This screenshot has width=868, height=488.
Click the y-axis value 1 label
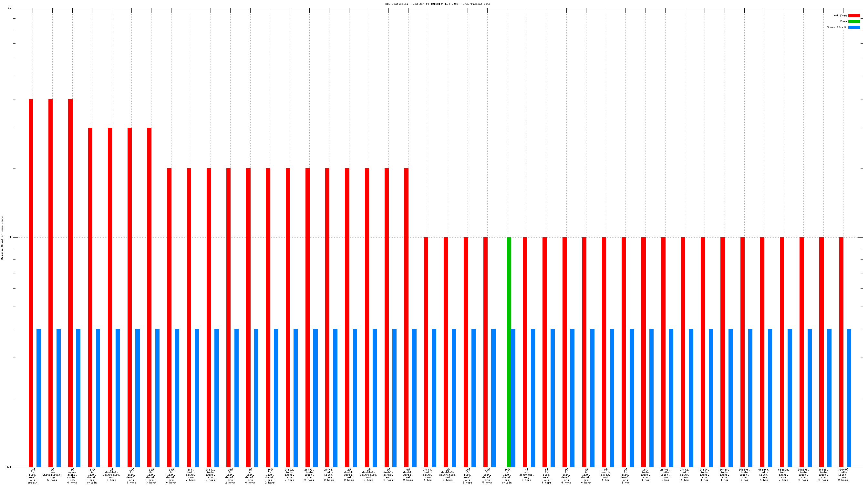click(x=10, y=238)
